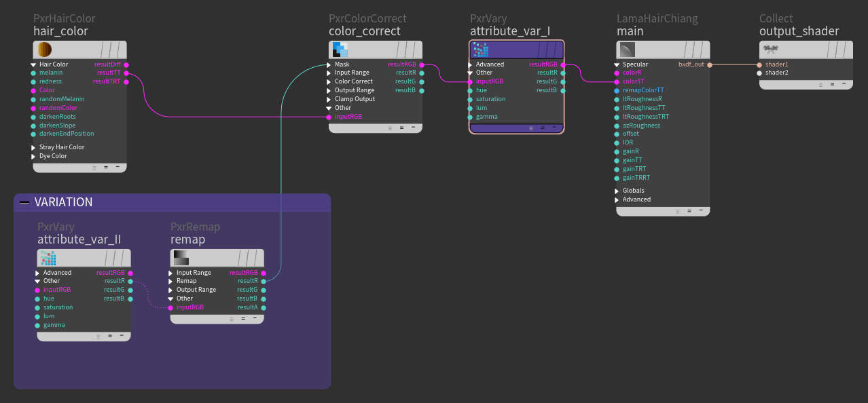The width and height of the screenshot is (868, 403).
Task: Click shader2 input port on output_shader
Action: pyautogui.click(x=759, y=73)
